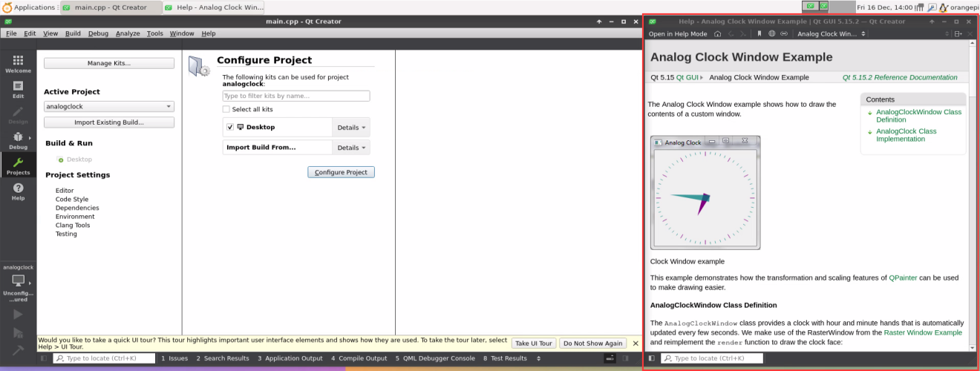
Task: Click Import Existing Build... button
Action: 109,122
